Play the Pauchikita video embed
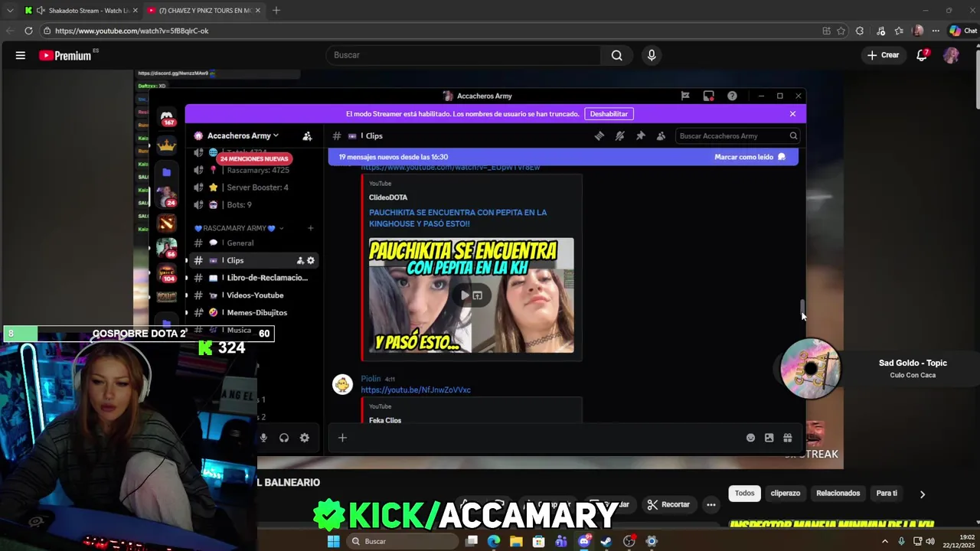The width and height of the screenshot is (980, 551). tap(465, 295)
